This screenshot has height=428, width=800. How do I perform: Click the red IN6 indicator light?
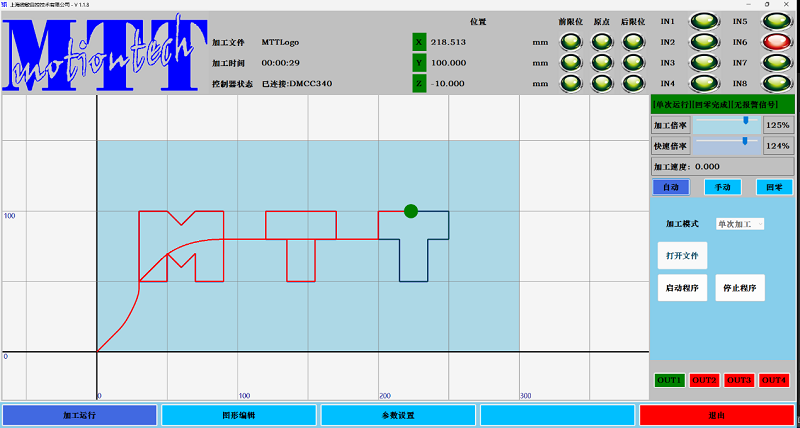coord(774,42)
